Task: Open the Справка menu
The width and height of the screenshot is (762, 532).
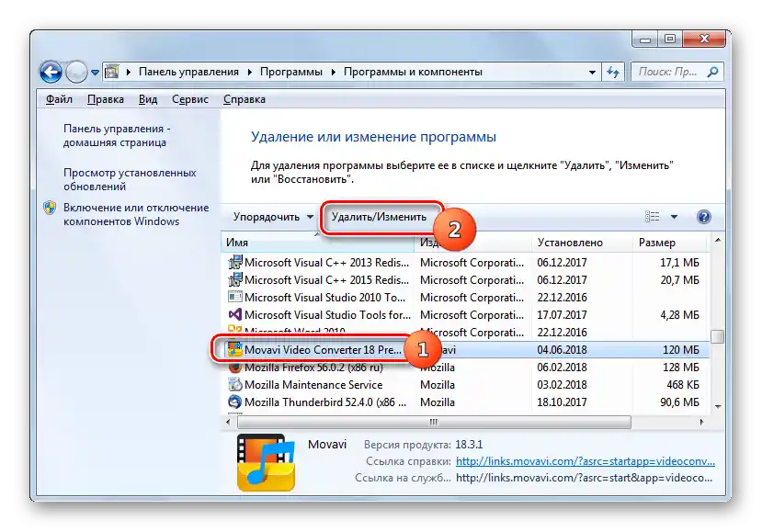Action: (x=245, y=99)
